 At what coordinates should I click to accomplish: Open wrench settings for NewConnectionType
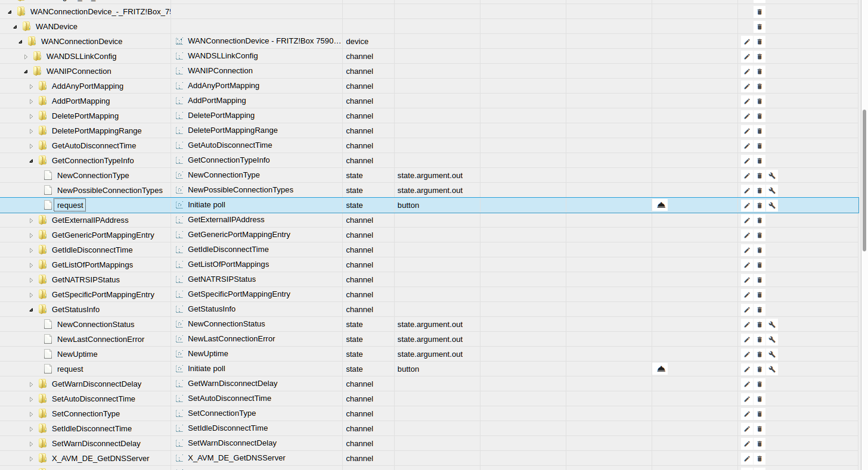[772, 176]
